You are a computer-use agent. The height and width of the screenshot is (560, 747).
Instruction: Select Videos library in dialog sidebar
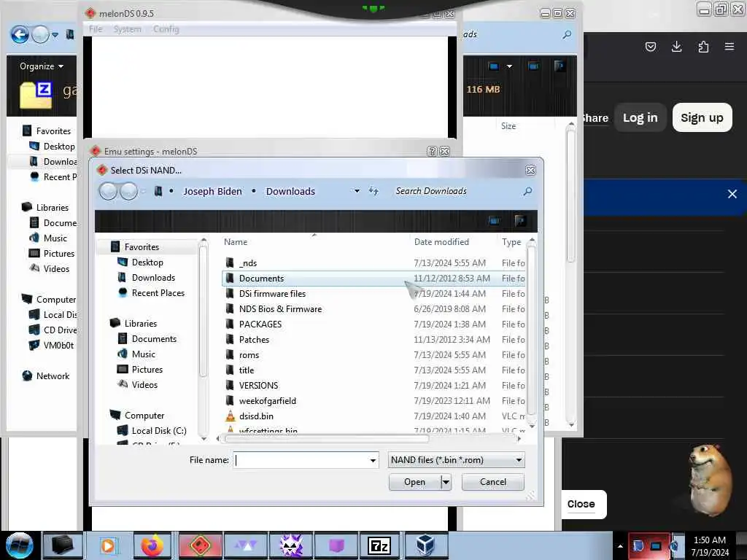point(144,384)
